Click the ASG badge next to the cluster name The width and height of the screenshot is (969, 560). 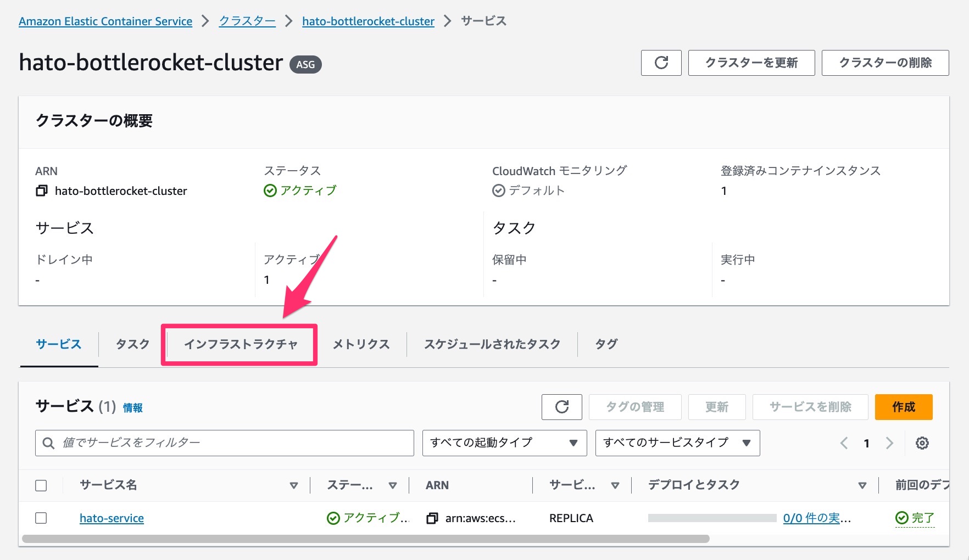[x=305, y=64]
